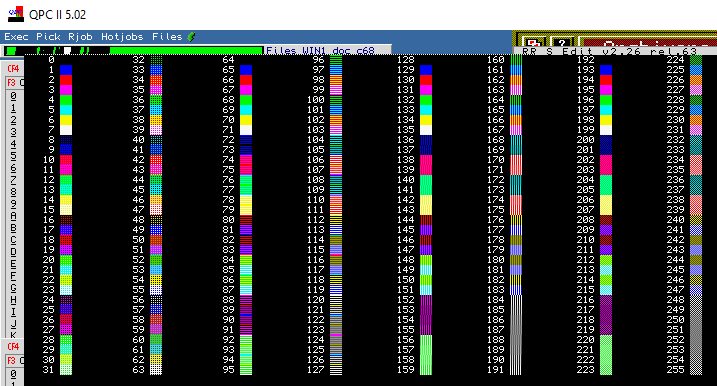Click the question mark help icon
The height and width of the screenshot is (386, 717).
click(x=562, y=43)
